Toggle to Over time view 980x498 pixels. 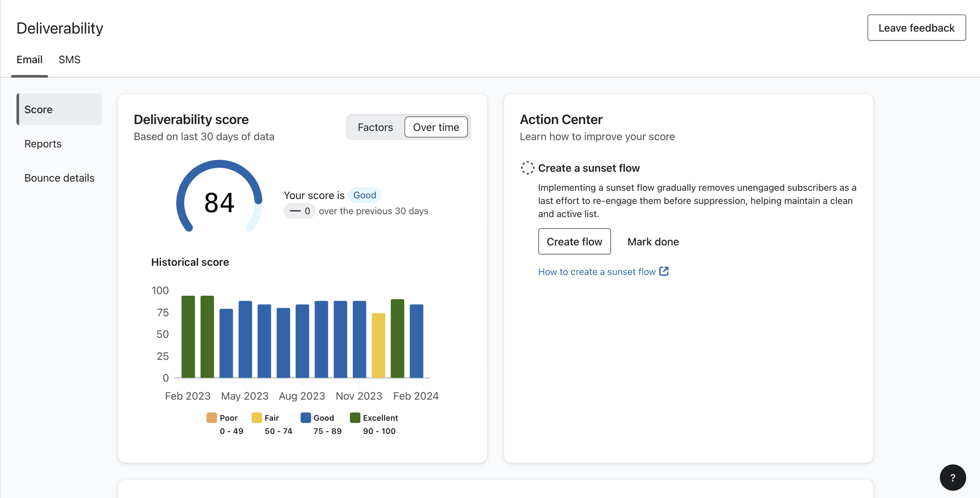click(436, 127)
